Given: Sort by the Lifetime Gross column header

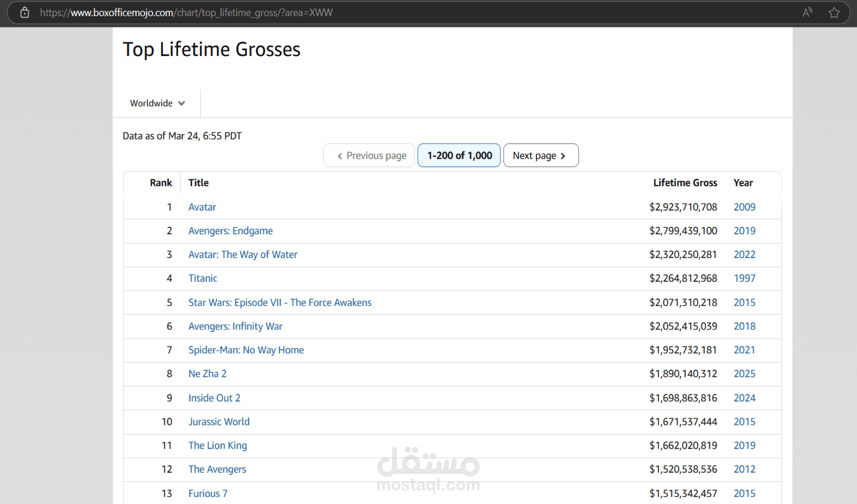Looking at the screenshot, I should pos(685,183).
